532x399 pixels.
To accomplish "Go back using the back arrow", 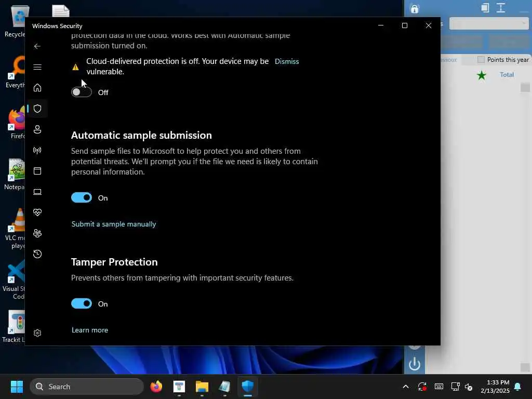I will [x=37, y=46].
